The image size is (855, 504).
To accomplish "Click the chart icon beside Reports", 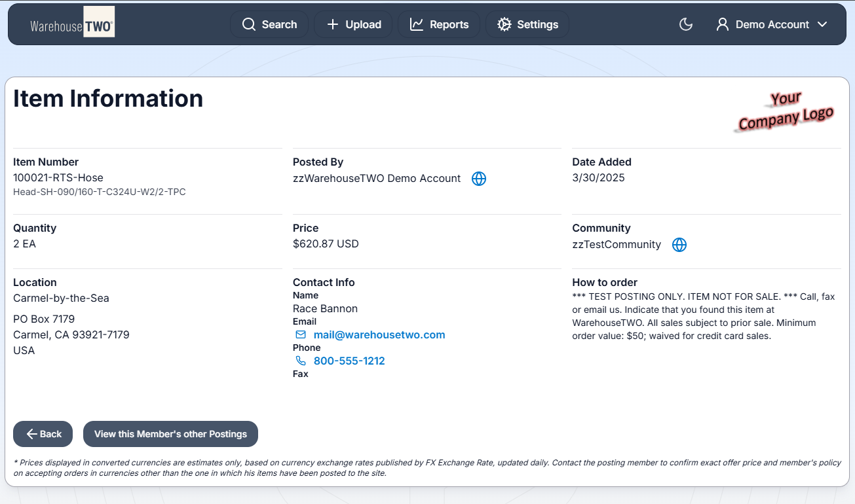I will [x=417, y=25].
